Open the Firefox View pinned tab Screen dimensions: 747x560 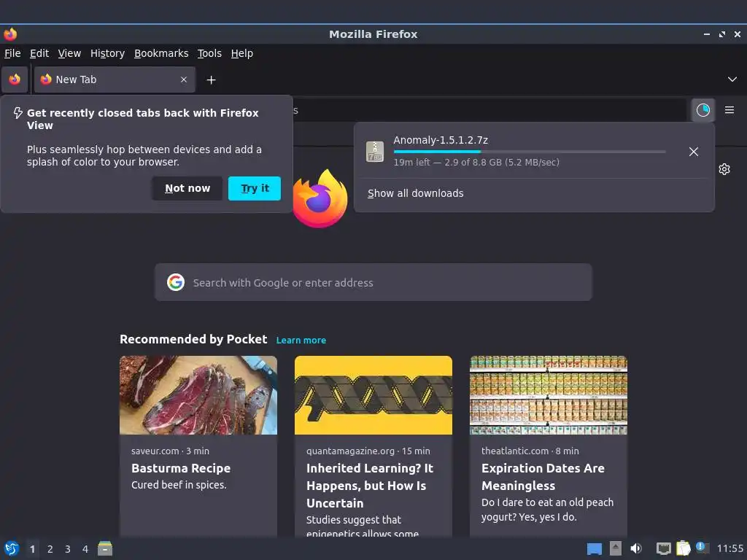15,79
